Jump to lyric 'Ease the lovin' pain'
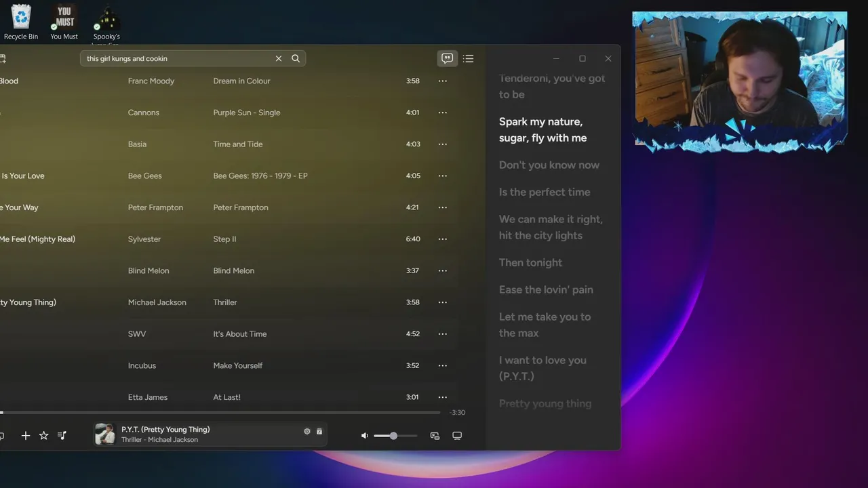Screen dimensions: 868x488 pos(546,289)
